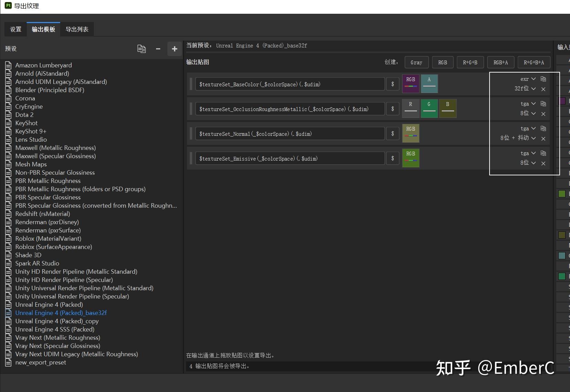Select the Unreal Engine 4 SSS (Packed) preset
The width and height of the screenshot is (570, 392).
55,329
